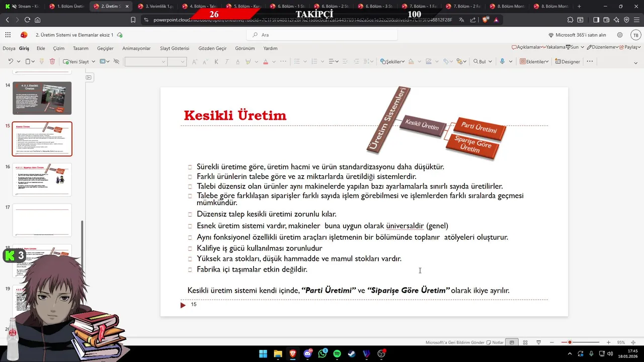Screen dimensions: 644x362
Task: Click the shape outline pen icon
Action: [x=429, y=61]
